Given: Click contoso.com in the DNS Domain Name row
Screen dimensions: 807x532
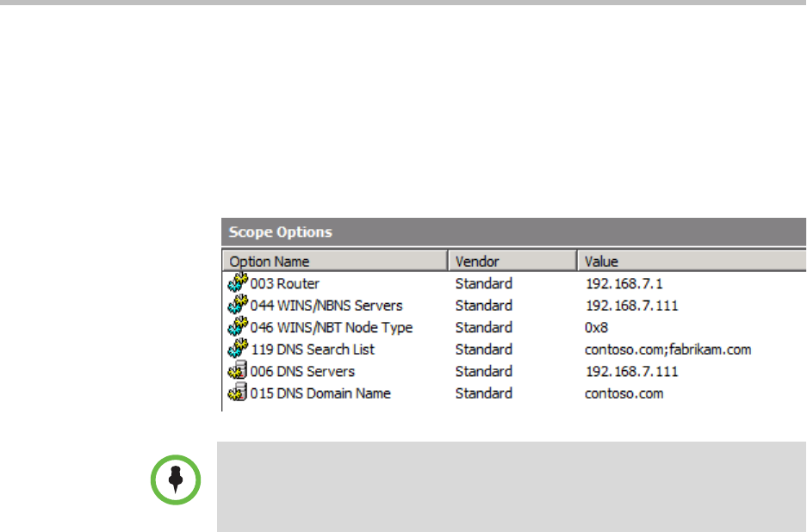Looking at the screenshot, I should click(624, 393).
